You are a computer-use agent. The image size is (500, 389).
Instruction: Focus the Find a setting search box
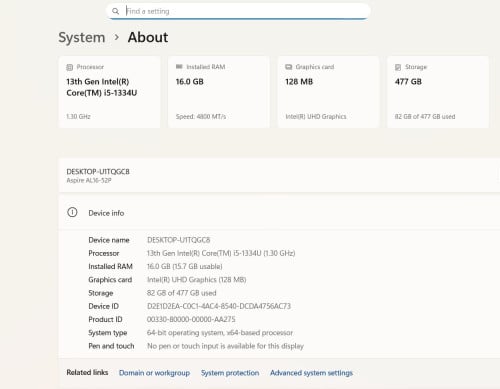coord(238,11)
